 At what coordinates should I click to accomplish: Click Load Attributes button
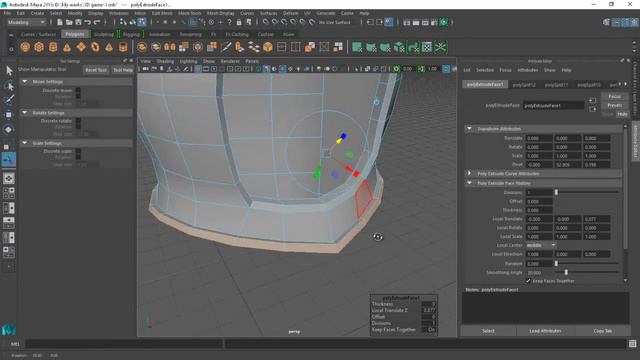coord(545,331)
